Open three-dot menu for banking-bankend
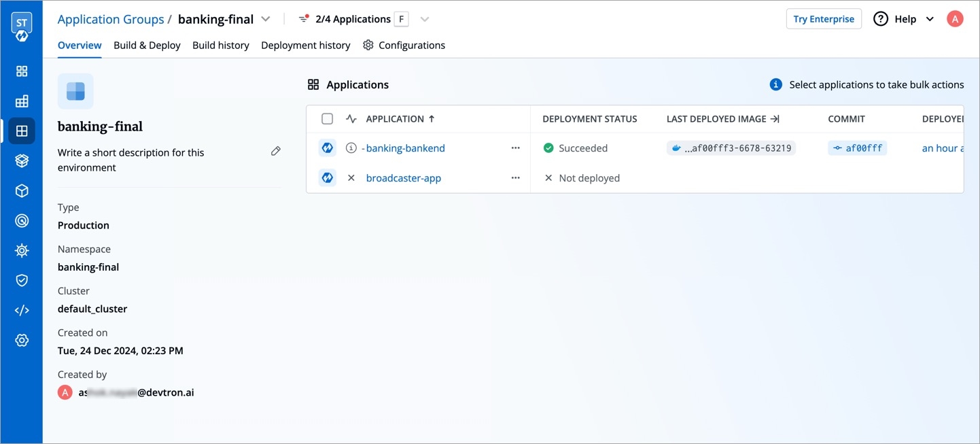 click(515, 148)
